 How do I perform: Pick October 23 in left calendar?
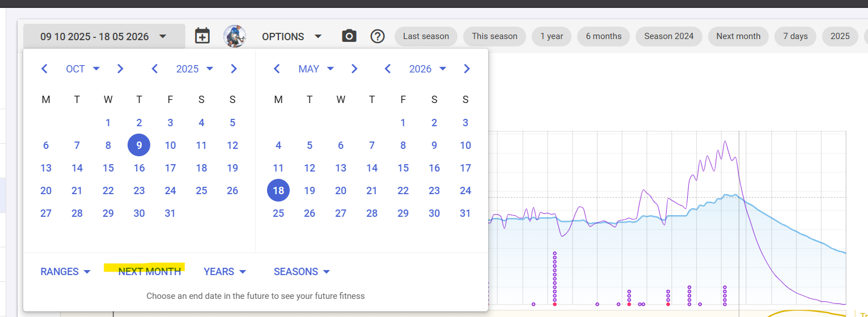139,191
